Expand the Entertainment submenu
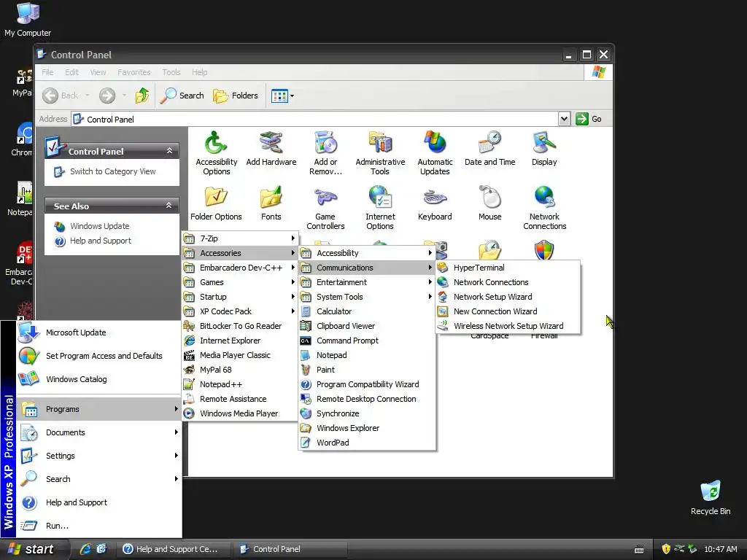Viewport: 747px width, 560px height. tap(367, 282)
